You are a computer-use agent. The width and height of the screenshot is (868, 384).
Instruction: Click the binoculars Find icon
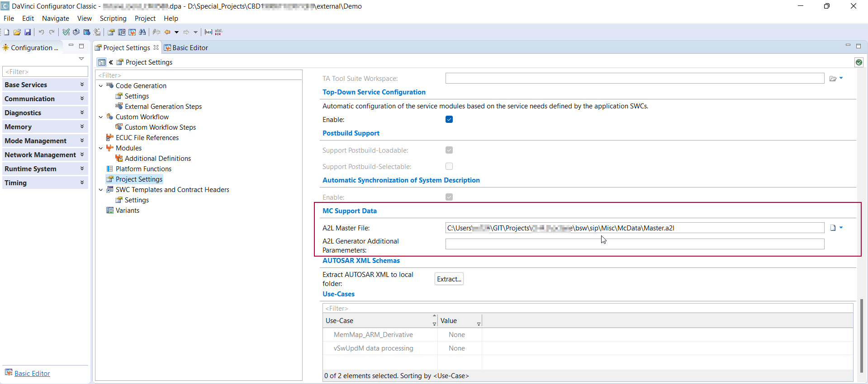point(142,32)
